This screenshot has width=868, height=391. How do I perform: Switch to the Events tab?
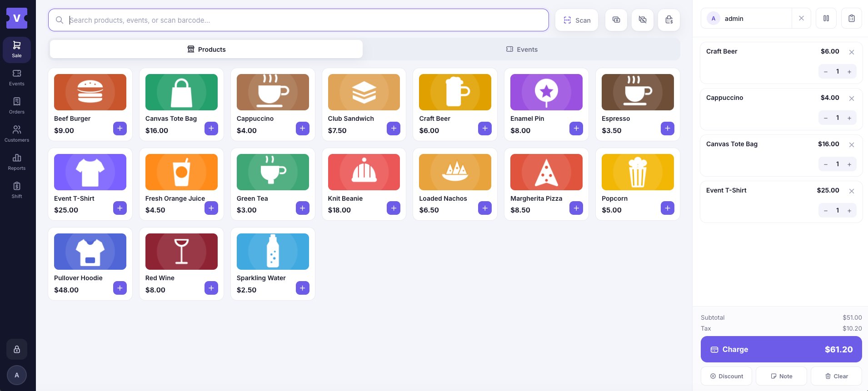[522, 49]
